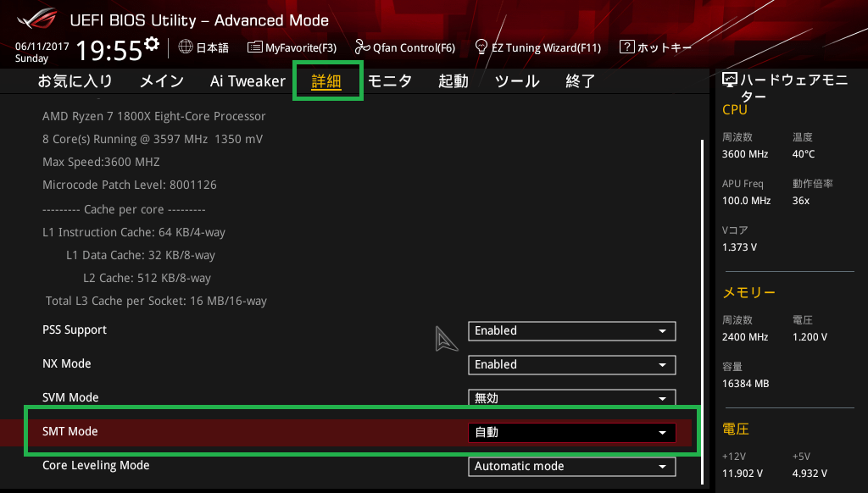
Task: Select the SMT Mode setting row label
Action: point(70,431)
